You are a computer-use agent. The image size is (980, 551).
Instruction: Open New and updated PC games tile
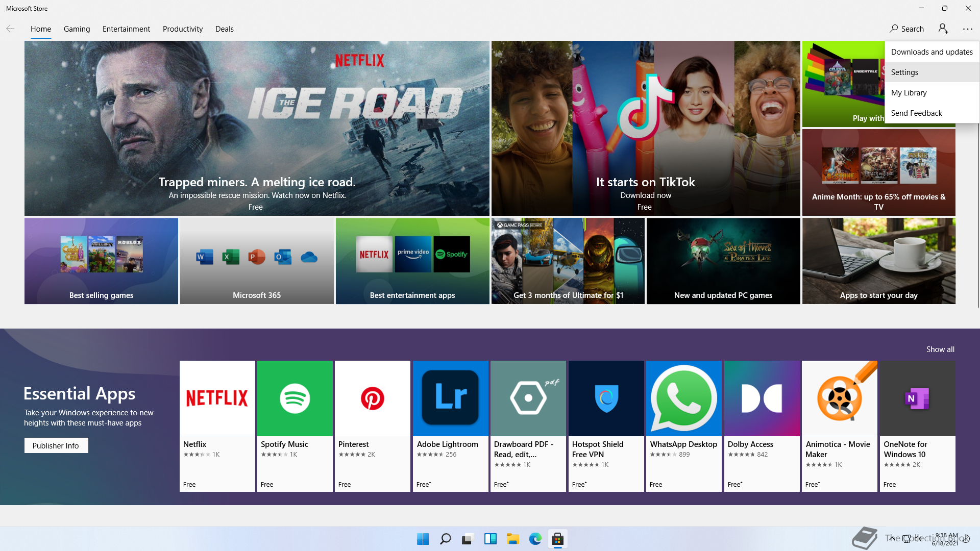coord(723,261)
